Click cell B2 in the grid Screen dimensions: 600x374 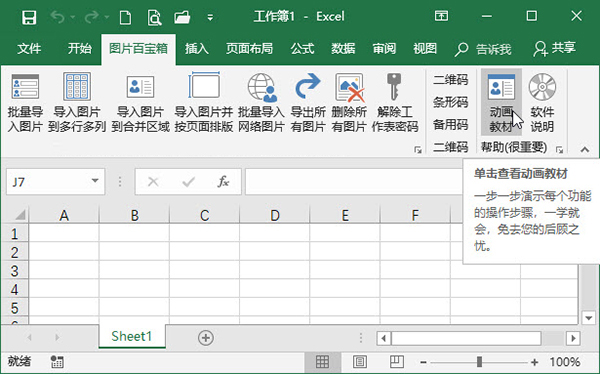[134, 252]
